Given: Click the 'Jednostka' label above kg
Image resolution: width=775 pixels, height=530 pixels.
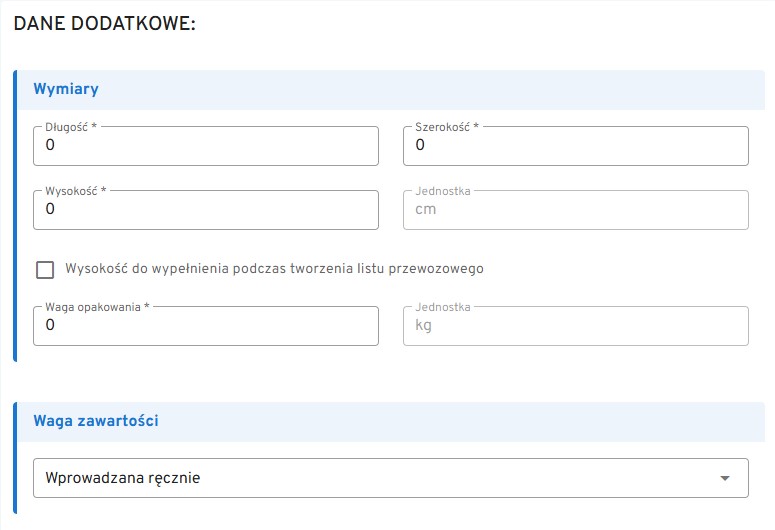Looking at the screenshot, I should click(442, 307).
